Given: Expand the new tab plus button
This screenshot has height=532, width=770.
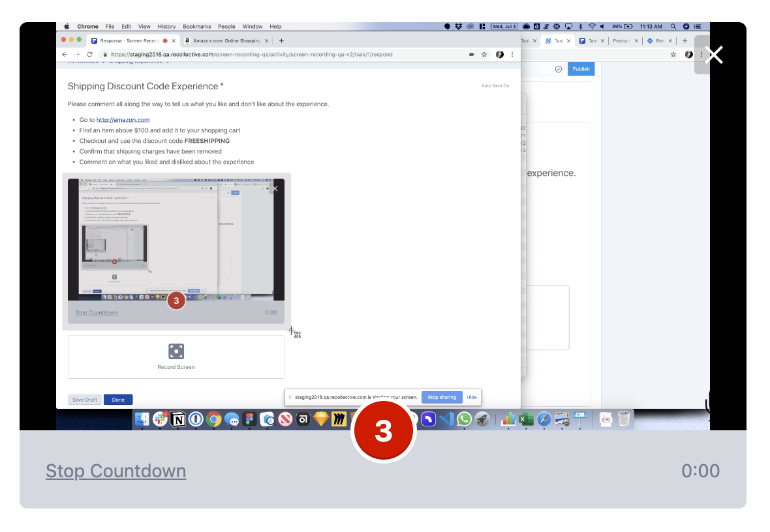Looking at the screenshot, I should point(281,40).
